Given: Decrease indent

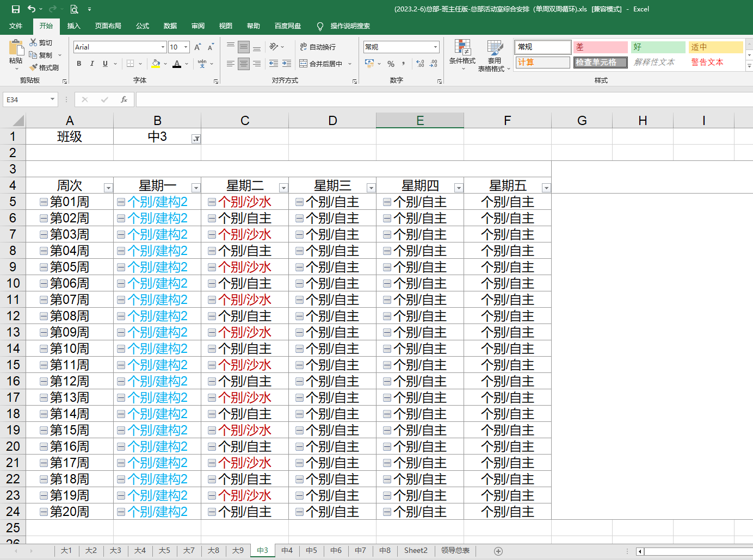Looking at the screenshot, I should (x=274, y=64).
